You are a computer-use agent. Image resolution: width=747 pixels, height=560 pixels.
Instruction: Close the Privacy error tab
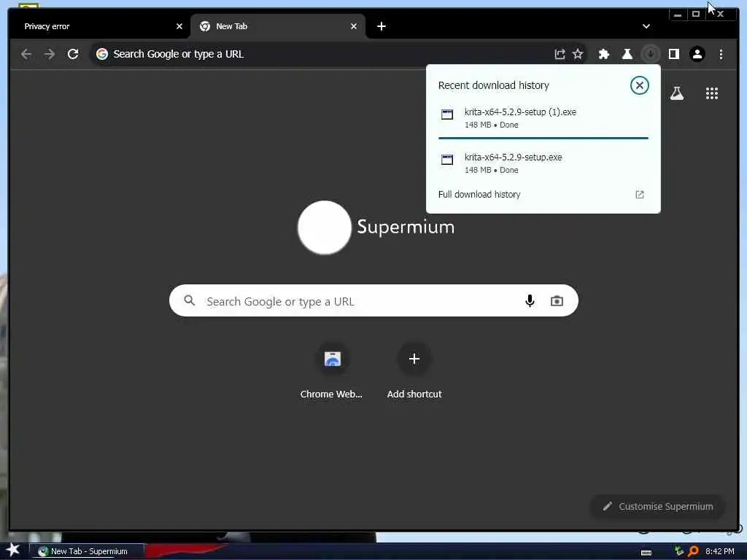[x=179, y=27]
